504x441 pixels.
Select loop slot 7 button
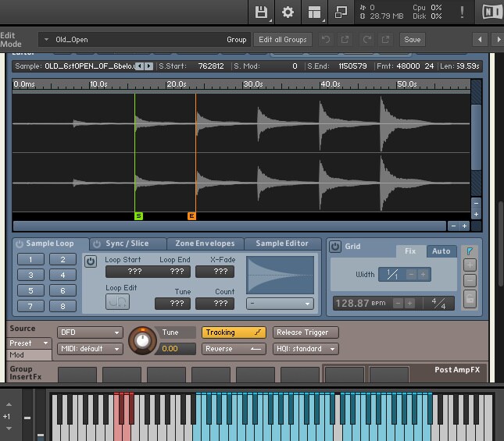[30, 306]
